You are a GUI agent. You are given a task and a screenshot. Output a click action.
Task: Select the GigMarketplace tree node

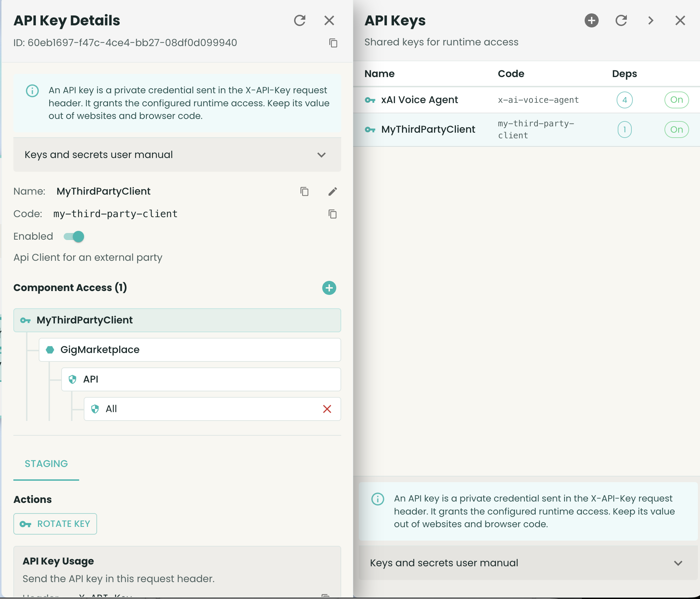190,350
